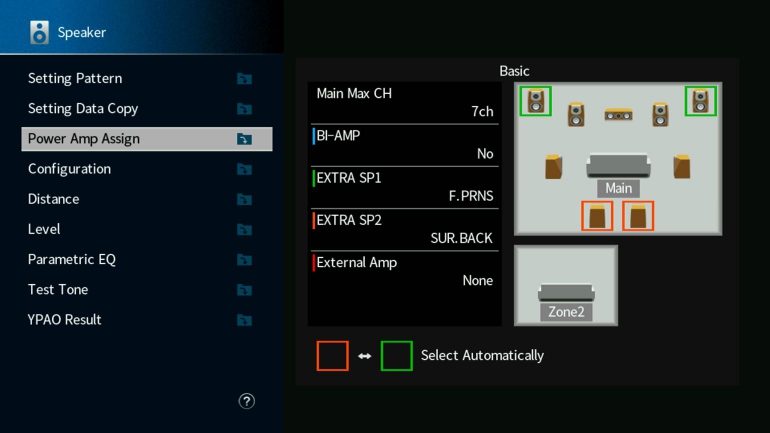Select the front right presence speaker icon

701,100
